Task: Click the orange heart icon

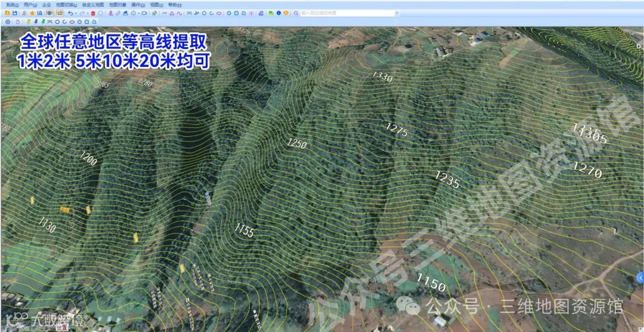Action: tap(286, 13)
